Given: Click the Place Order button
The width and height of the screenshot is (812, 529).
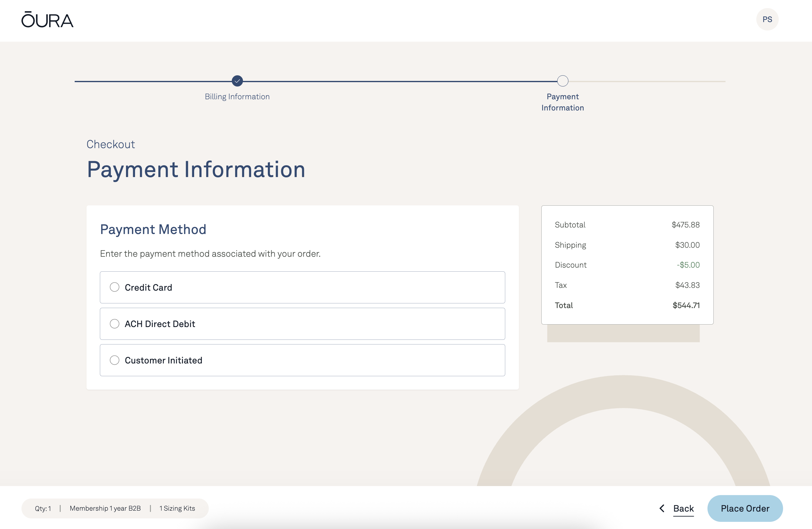Looking at the screenshot, I should [x=745, y=508].
